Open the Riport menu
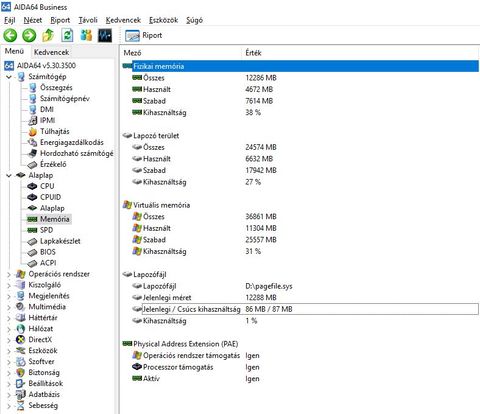This screenshot has height=414, width=480. pyautogui.click(x=60, y=20)
